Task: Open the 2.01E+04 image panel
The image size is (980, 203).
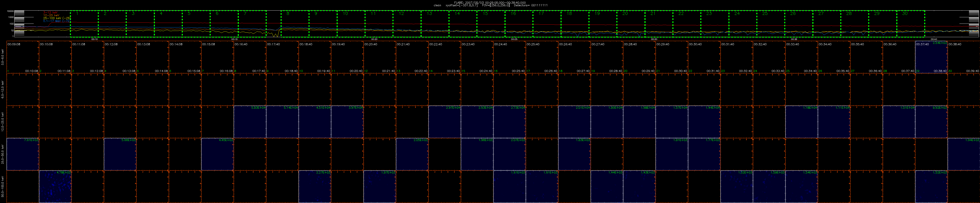Action: point(574,122)
